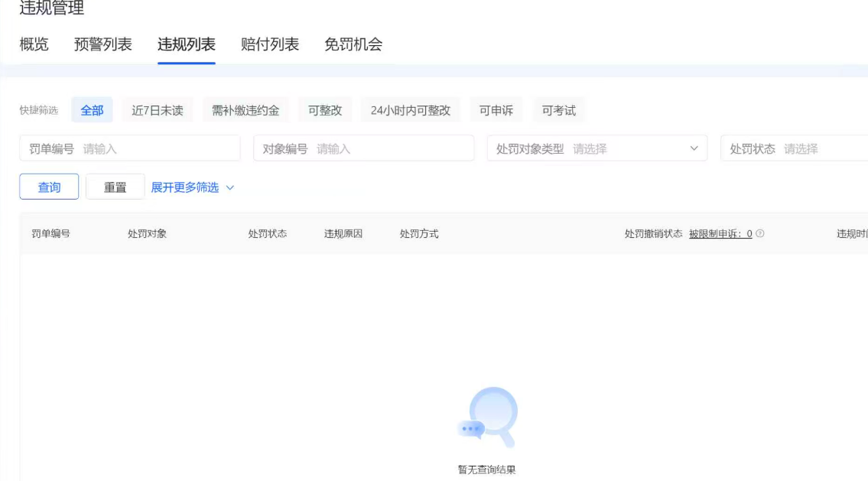Screen dimensions: 868x481
Task: Enable the 可申诉 quick filter
Action: point(496,110)
